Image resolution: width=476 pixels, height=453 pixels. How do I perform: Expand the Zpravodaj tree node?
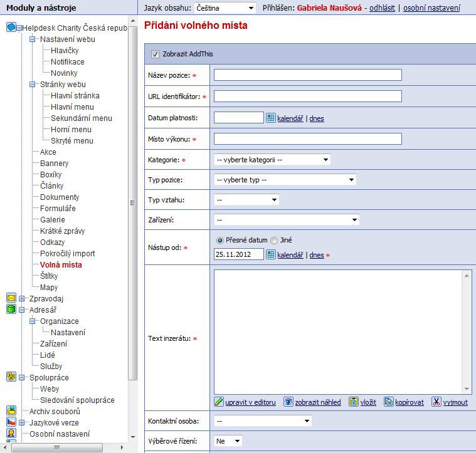point(21,298)
